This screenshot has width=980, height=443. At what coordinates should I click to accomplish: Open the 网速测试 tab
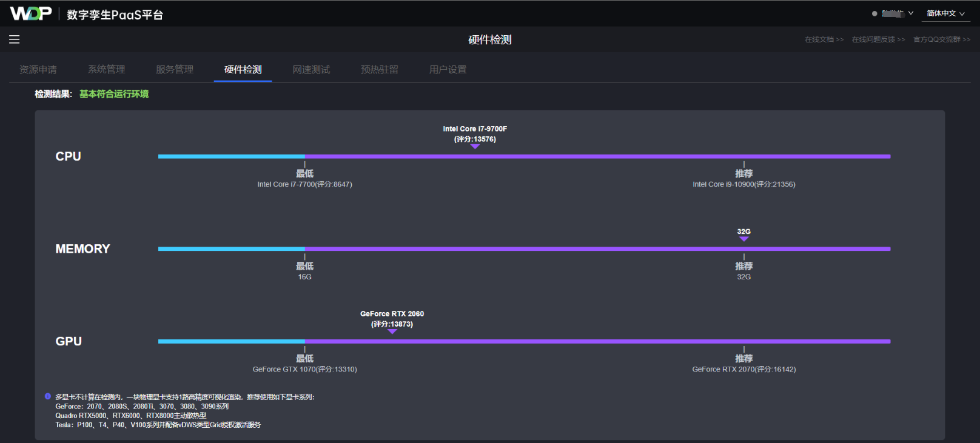coord(311,70)
